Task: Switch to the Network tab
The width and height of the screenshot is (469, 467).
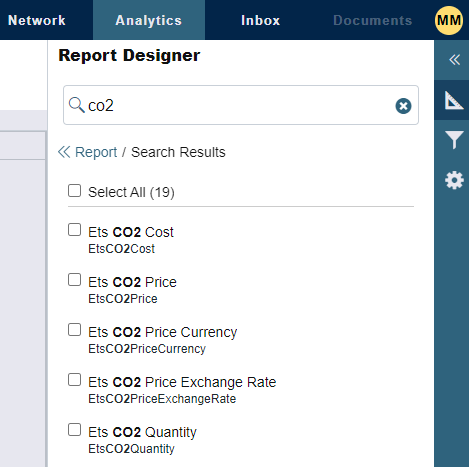Action: tap(37, 20)
